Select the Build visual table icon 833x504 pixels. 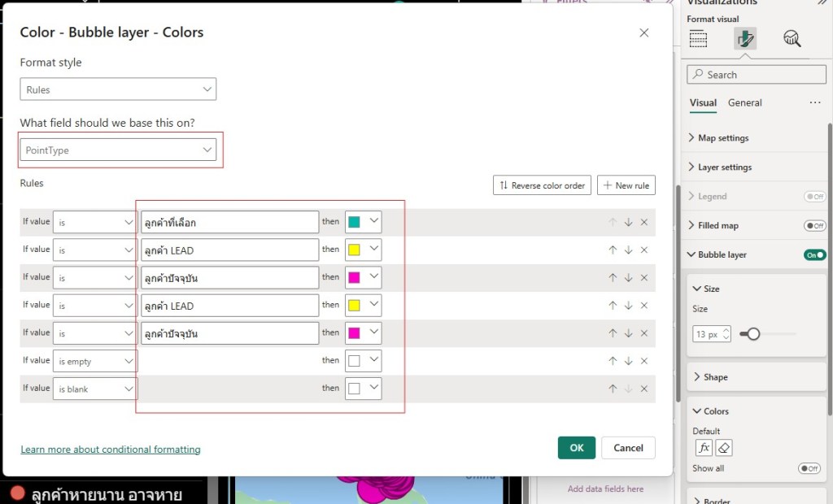[x=698, y=39]
